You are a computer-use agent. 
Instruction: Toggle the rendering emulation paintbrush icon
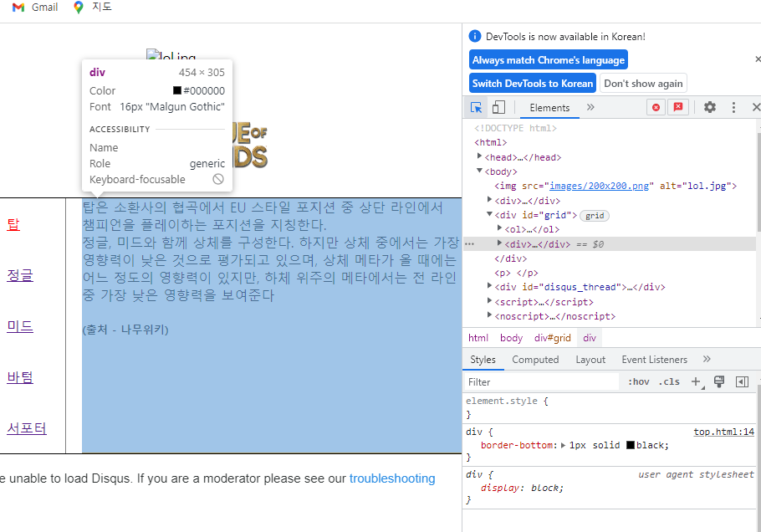(x=719, y=382)
